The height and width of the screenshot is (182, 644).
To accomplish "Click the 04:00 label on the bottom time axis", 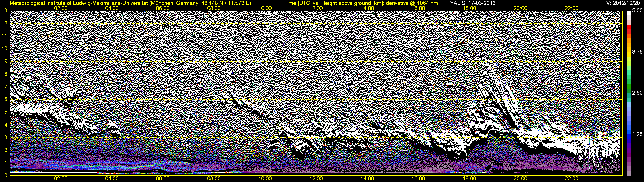I will pyautogui.click(x=112, y=179).
